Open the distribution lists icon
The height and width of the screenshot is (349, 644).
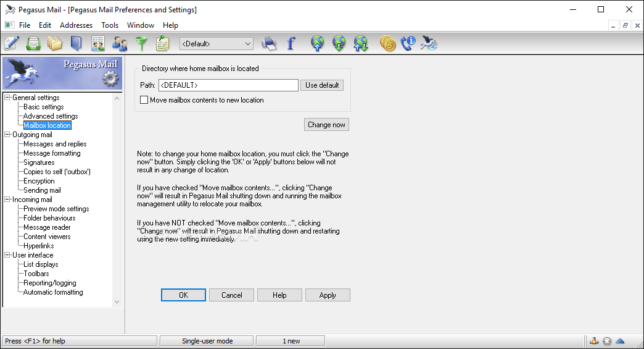coord(97,43)
